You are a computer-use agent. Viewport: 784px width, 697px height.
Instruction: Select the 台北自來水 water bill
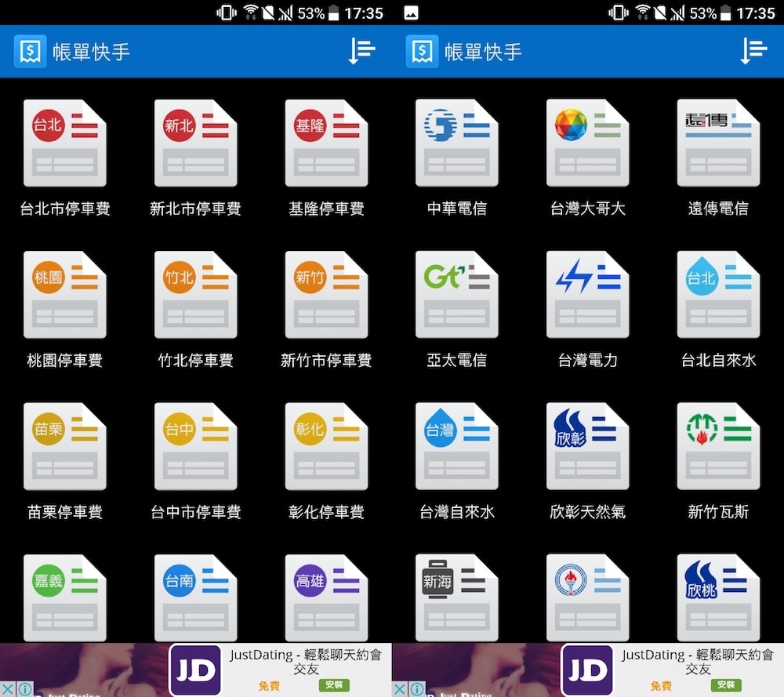[x=718, y=295]
